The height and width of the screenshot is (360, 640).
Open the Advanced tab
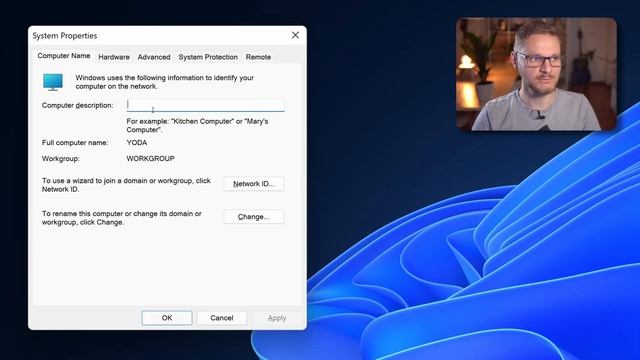(154, 57)
